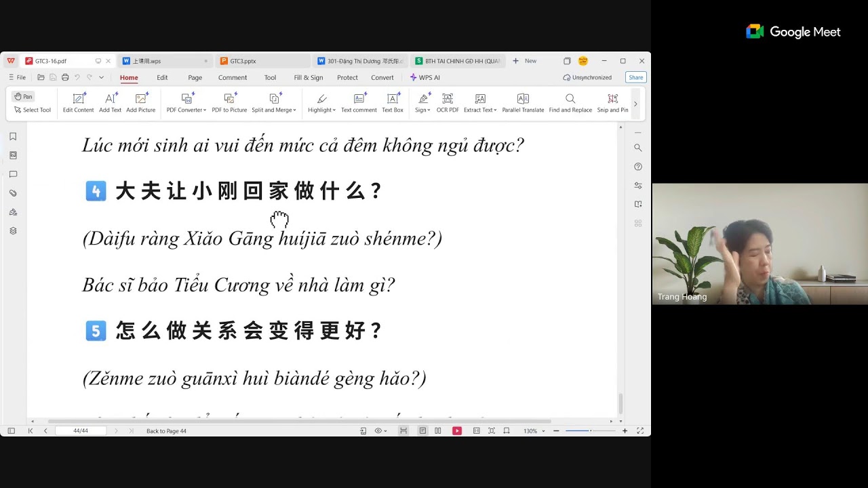Image resolution: width=868 pixels, height=488 pixels.
Task: Switch to the Comment tab
Action: [233, 77]
